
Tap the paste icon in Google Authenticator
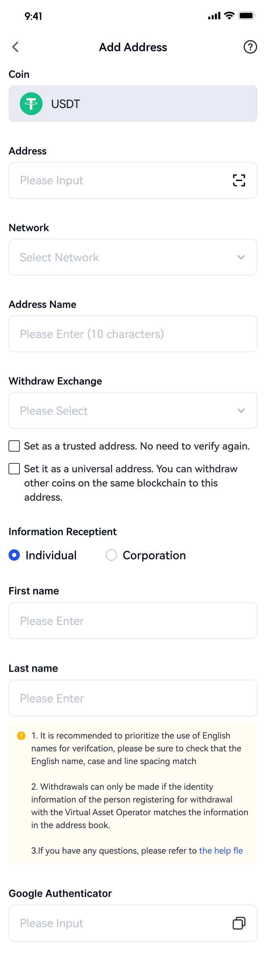tap(239, 923)
